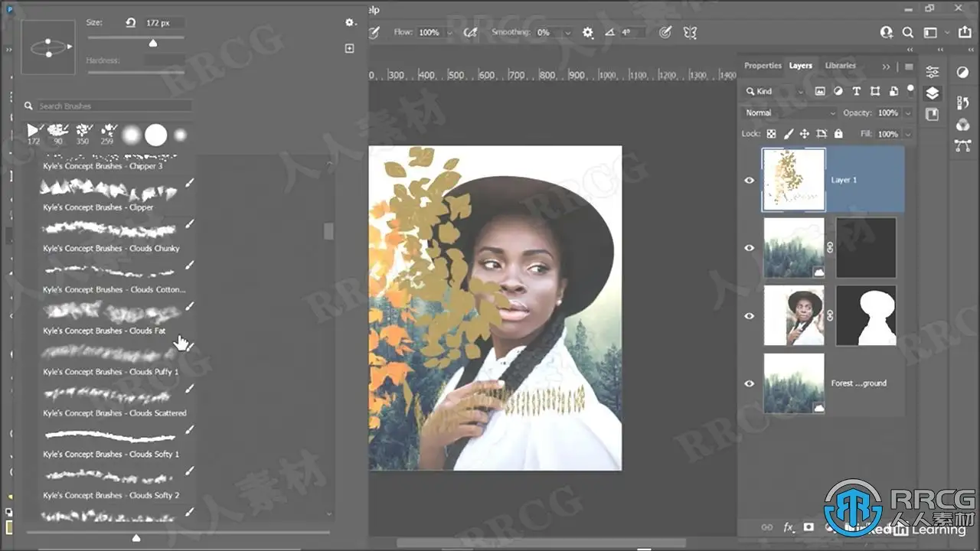Toggle layer filtering switch on/off
The width and height of the screenshot is (980, 551).
pyautogui.click(x=910, y=90)
